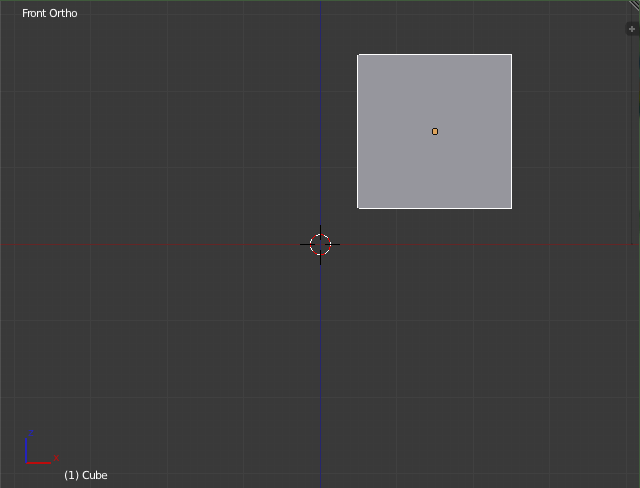Click the bottom-right corner of the cube
The height and width of the screenshot is (488, 640).
click(x=511, y=208)
